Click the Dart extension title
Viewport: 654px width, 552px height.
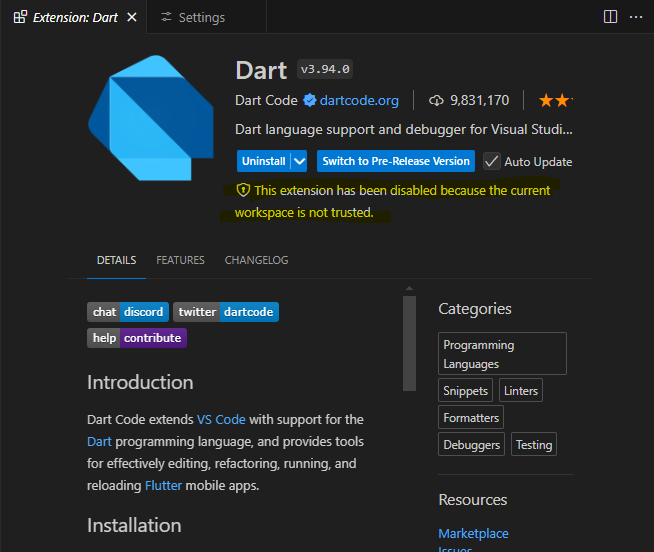point(262,70)
